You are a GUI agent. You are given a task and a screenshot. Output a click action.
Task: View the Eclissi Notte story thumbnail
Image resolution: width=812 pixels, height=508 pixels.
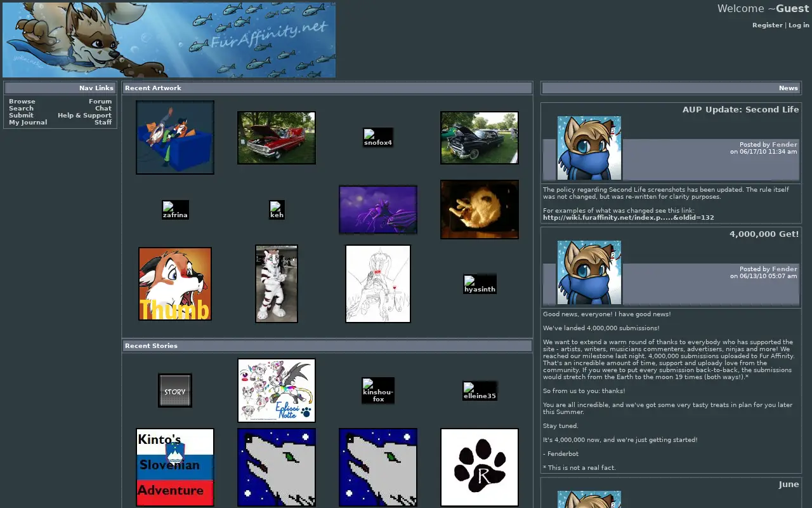click(277, 391)
